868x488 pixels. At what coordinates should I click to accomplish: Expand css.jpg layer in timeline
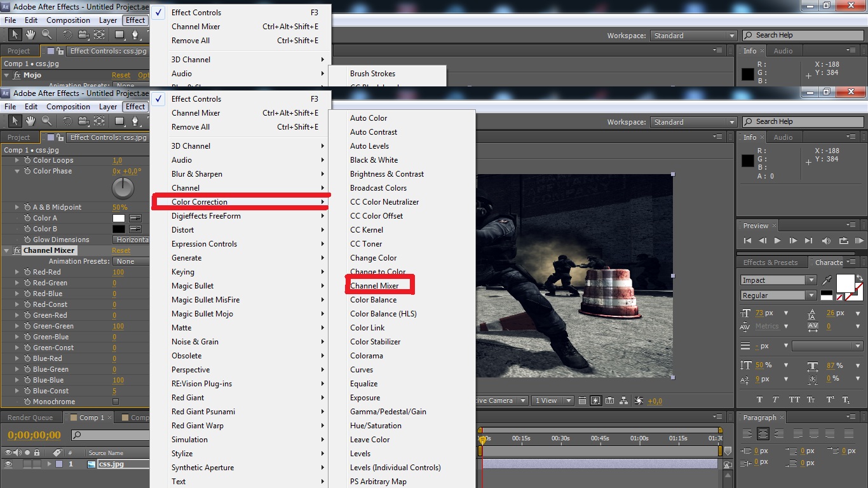click(49, 464)
